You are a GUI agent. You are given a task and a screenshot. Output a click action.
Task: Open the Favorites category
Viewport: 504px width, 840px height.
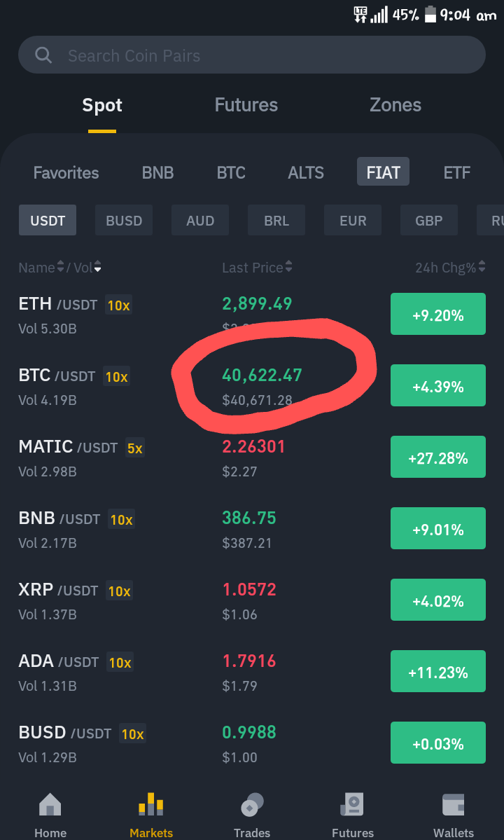pos(66,172)
